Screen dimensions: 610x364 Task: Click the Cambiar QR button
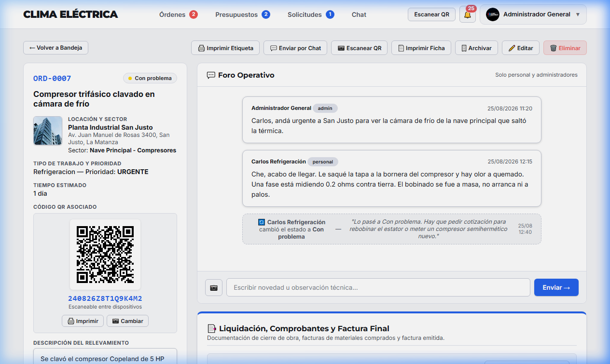point(127,321)
